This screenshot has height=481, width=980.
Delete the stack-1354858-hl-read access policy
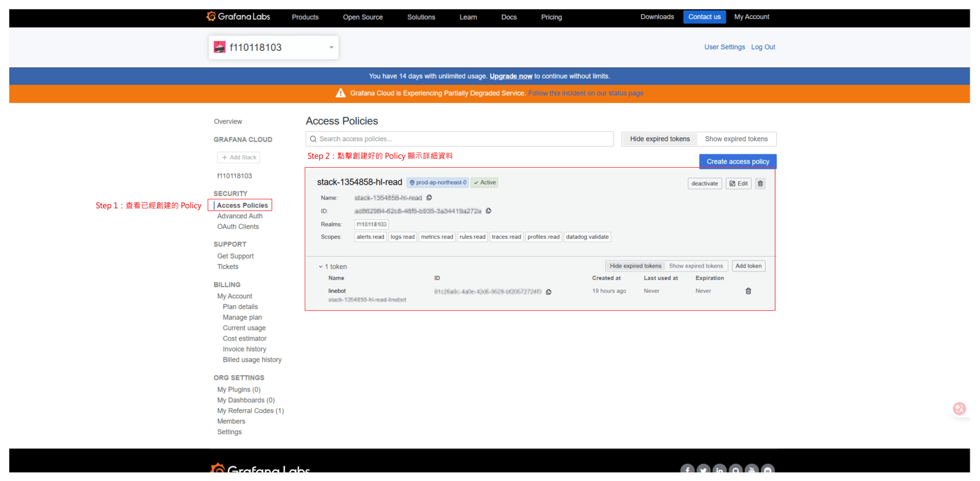760,183
